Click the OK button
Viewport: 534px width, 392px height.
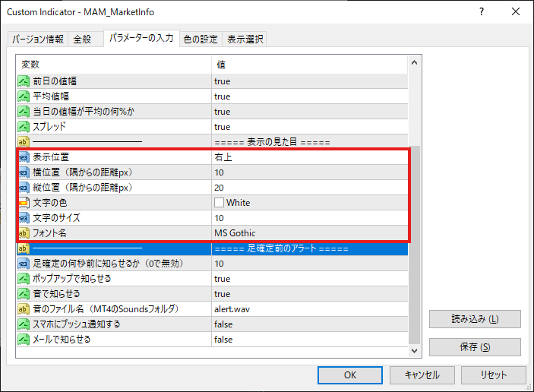click(349, 375)
